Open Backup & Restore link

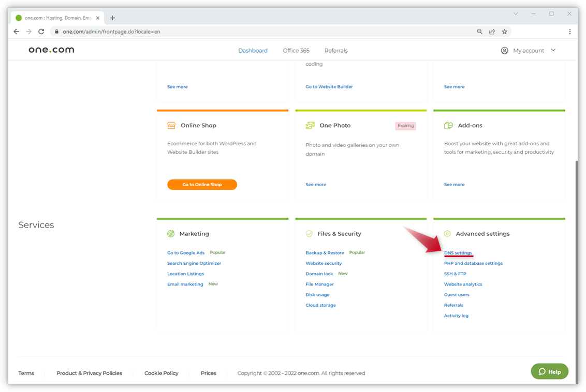[x=325, y=253]
